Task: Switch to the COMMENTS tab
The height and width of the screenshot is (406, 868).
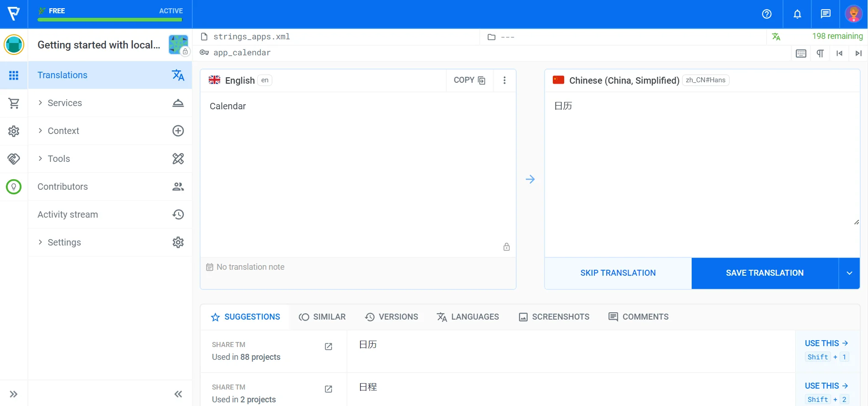Action: (x=639, y=317)
